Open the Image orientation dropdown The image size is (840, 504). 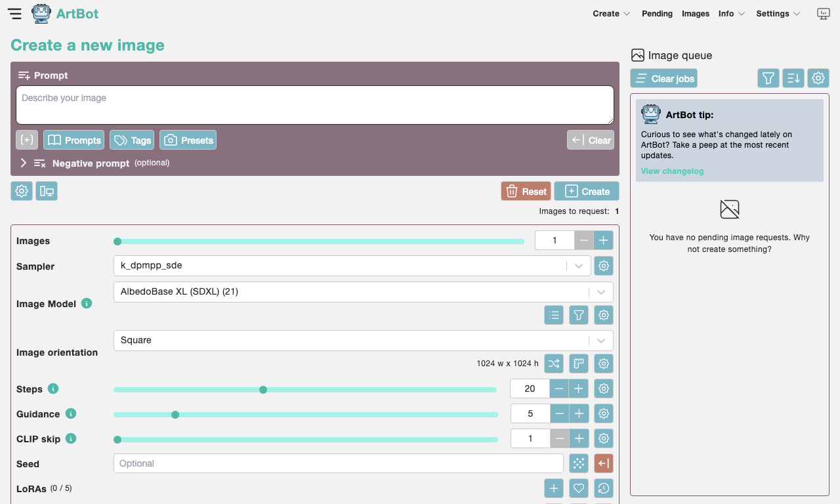tap(364, 341)
